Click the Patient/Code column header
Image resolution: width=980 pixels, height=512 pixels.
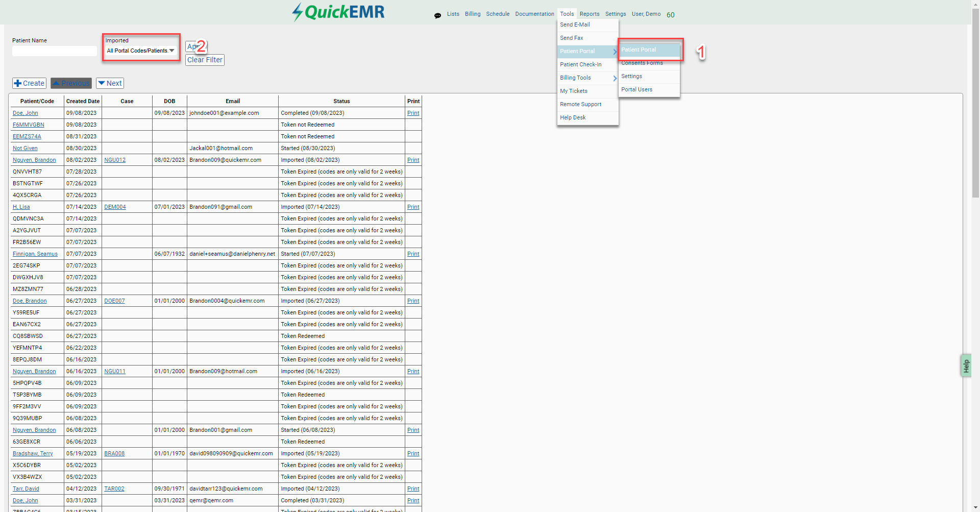[37, 101]
